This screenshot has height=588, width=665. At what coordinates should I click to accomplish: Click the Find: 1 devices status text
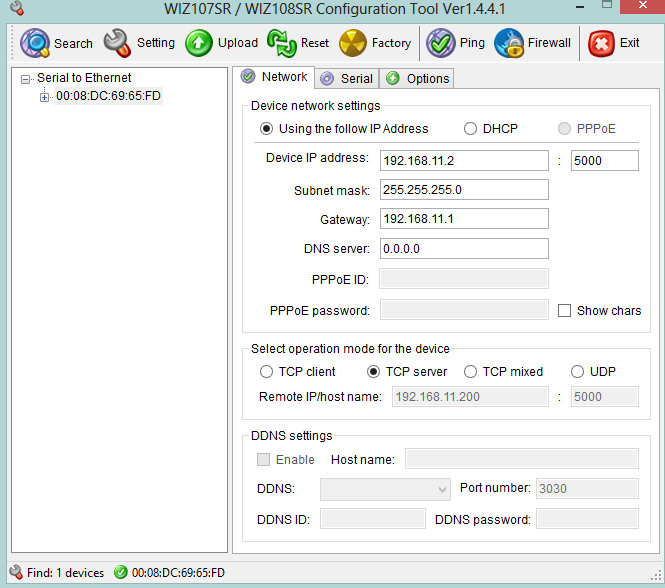pos(65,573)
